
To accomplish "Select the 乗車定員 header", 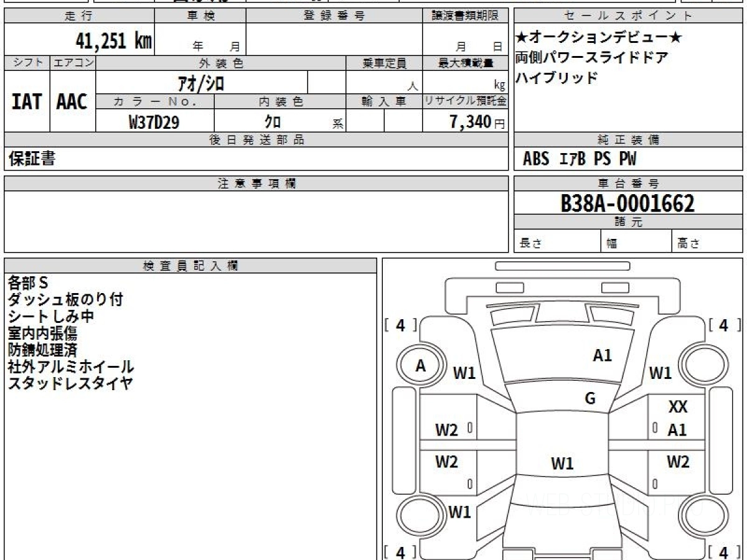I will tap(384, 63).
